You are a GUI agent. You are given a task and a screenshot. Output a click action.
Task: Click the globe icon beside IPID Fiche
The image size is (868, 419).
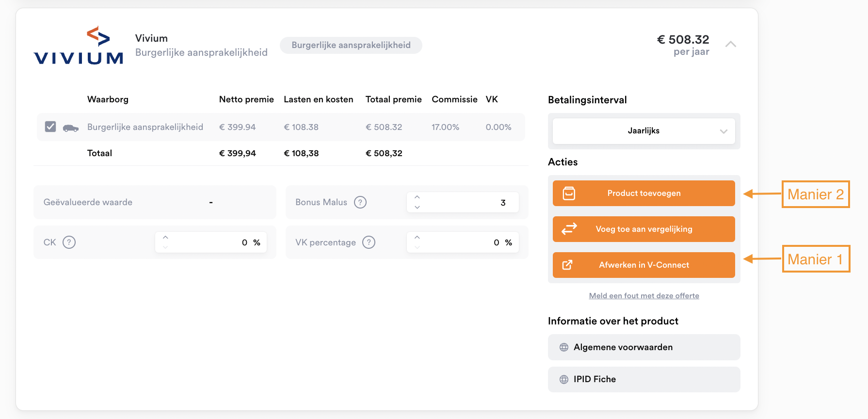[564, 379]
